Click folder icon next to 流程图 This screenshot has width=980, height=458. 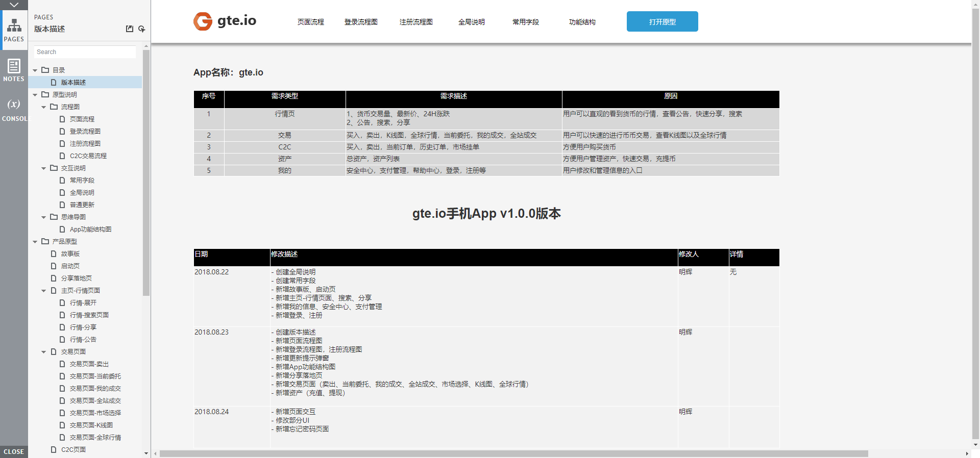[x=54, y=107]
